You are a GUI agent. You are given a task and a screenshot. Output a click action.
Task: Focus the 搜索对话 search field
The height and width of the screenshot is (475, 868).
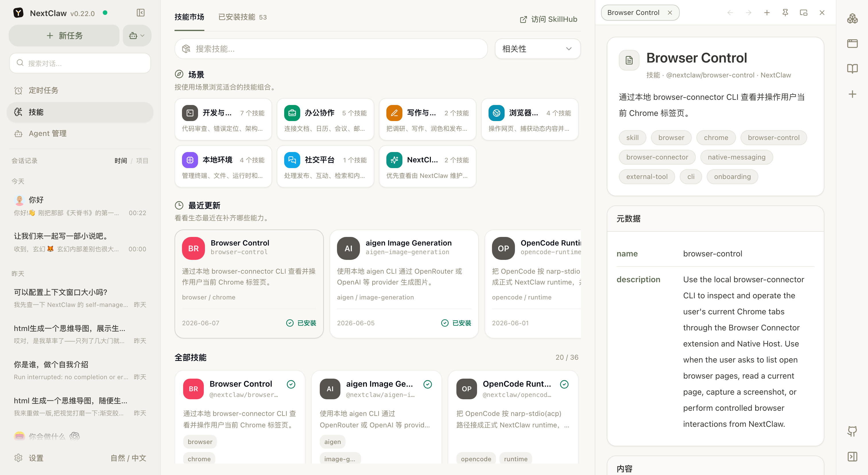(x=80, y=63)
